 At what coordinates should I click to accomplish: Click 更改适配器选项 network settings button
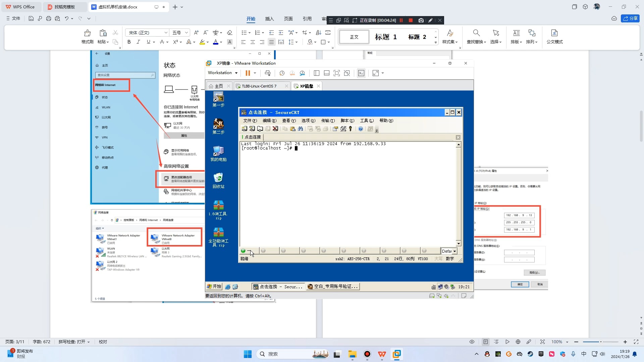[x=181, y=179]
